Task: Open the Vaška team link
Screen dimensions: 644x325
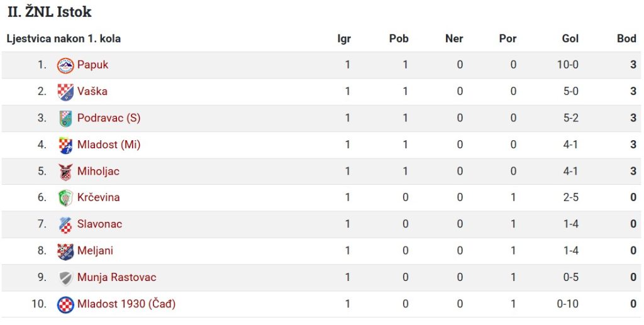Action: pyautogui.click(x=92, y=91)
